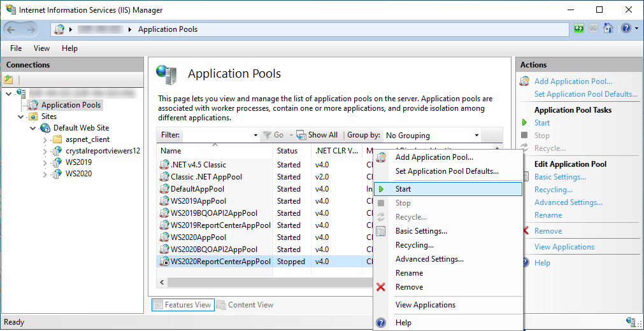
Task: Click the Filter text input field
Action: [218, 135]
